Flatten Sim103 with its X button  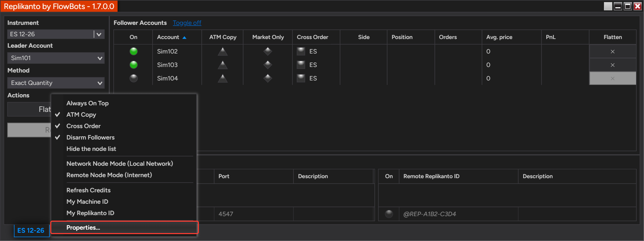pyautogui.click(x=613, y=65)
